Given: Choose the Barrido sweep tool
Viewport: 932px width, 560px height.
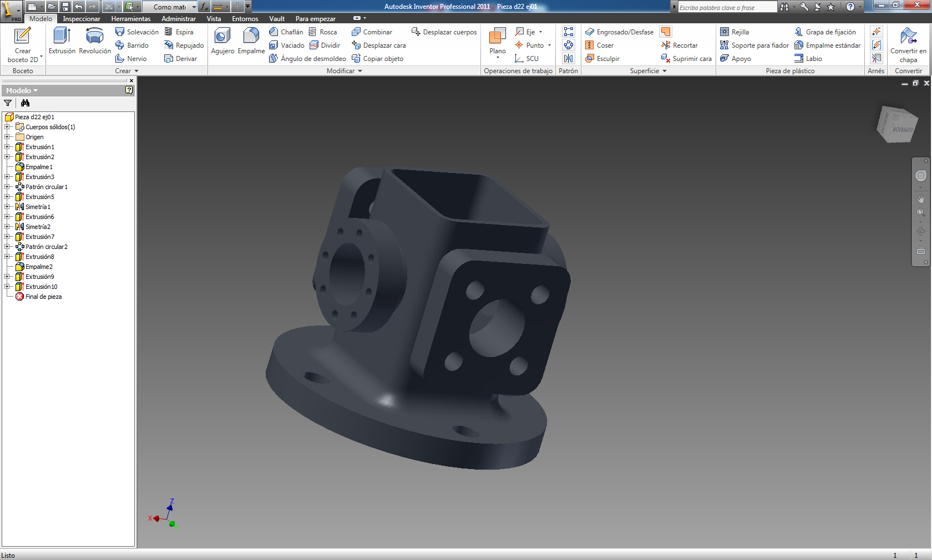Looking at the screenshot, I should (x=132, y=45).
